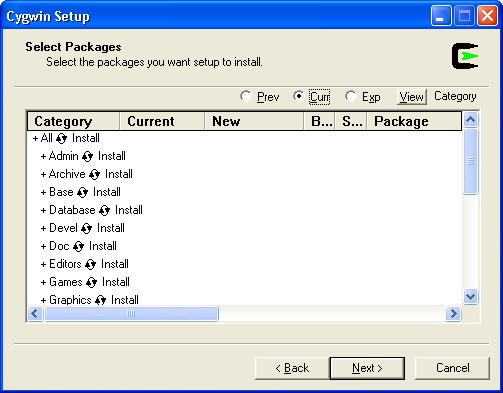Click the B... column header
The image size is (503, 393).
click(319, 121)
